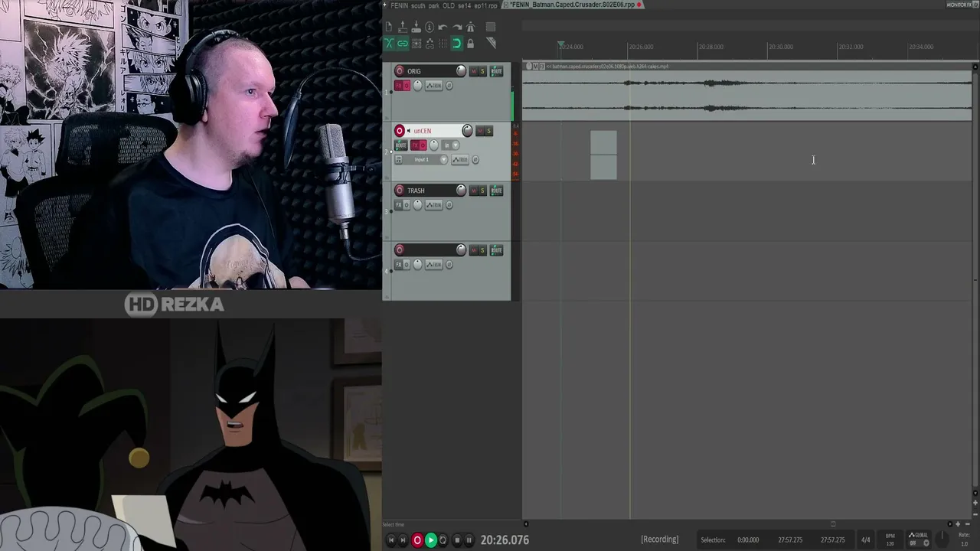Toggle phase invert on unCEN track
The image size is (980, 551).
tap(475, 160)
